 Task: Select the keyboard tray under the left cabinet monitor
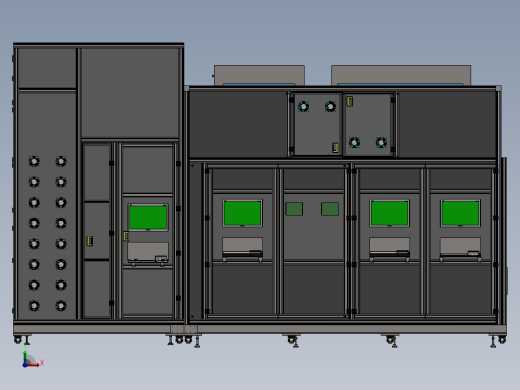(148, 253)
